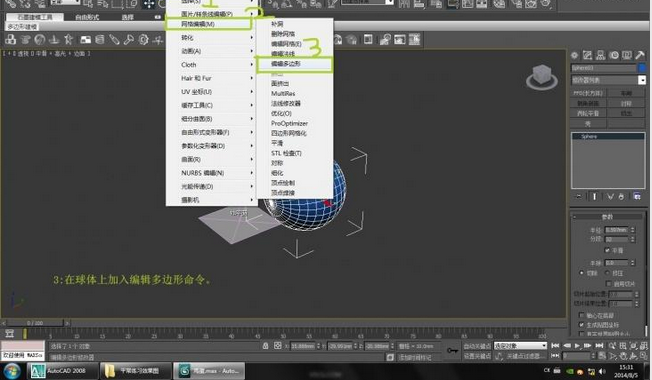Adjust the Radius spinner arrows
The image size is (652, 380).
click(632, 230)
